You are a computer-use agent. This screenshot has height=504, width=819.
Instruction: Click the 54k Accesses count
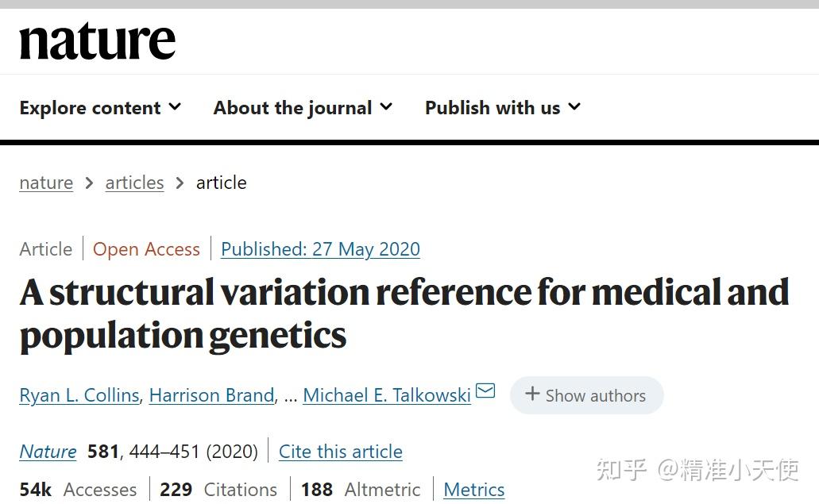[x=78, y=490]
